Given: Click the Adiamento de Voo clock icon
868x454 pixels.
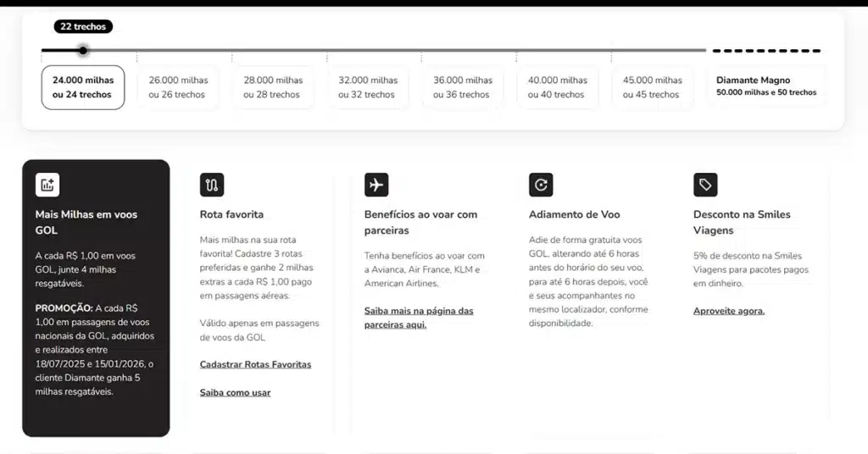Looking at the screenshot, I should tap(541, 185).
